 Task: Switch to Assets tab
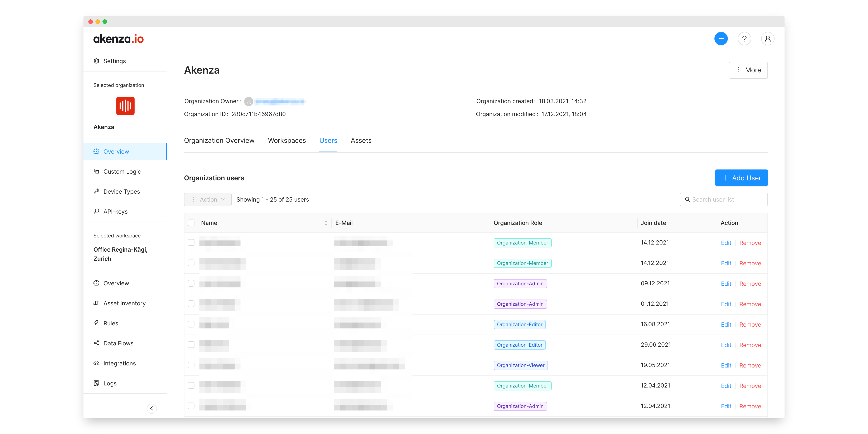[361, 140]
